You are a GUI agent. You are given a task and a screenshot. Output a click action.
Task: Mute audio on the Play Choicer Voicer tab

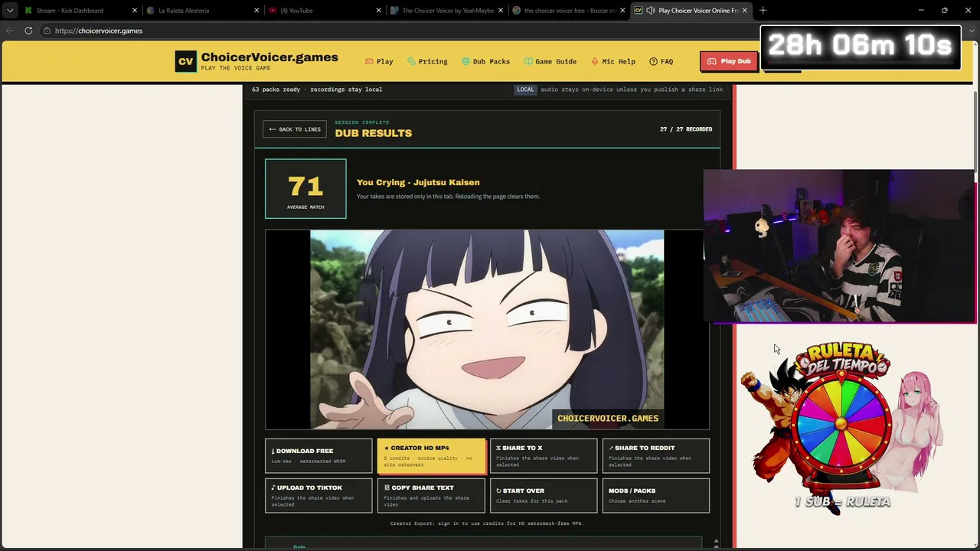650,11
